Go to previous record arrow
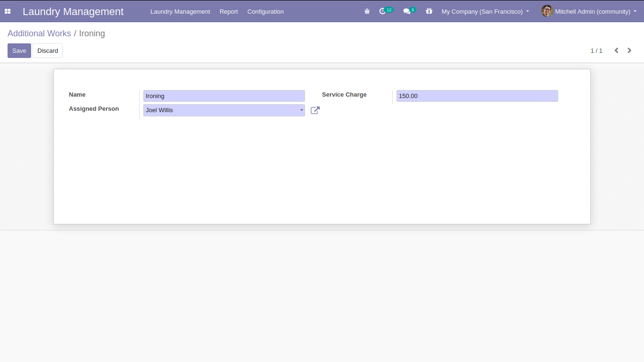This screenshot has height=362, width=644. click(616, 50)
